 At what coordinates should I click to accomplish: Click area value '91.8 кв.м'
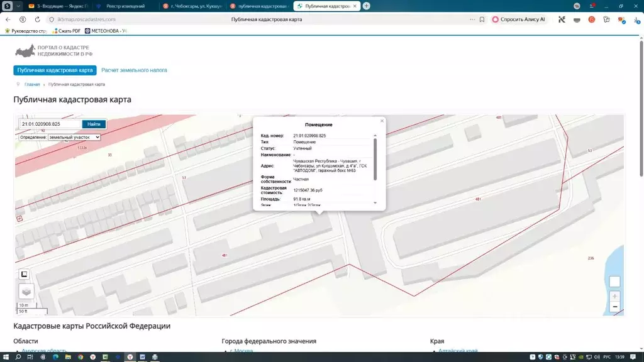click(x=301, y=199)
